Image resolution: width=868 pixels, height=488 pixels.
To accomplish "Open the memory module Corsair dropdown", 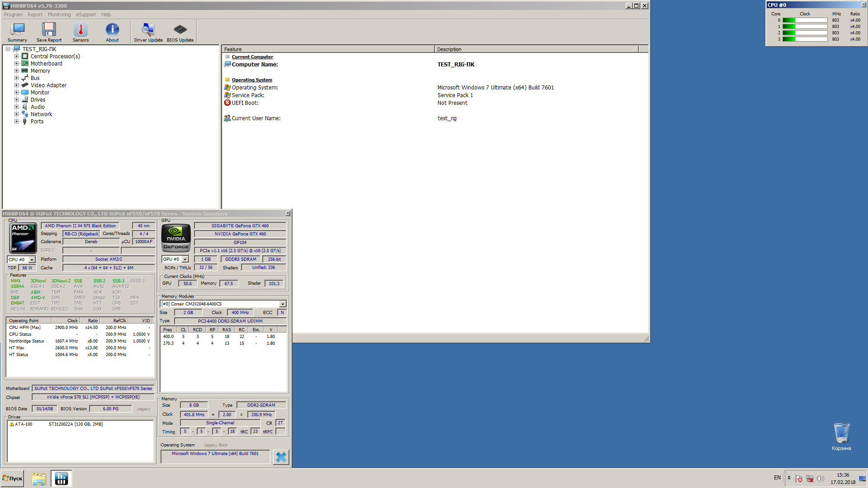I will tap(283, 304).
